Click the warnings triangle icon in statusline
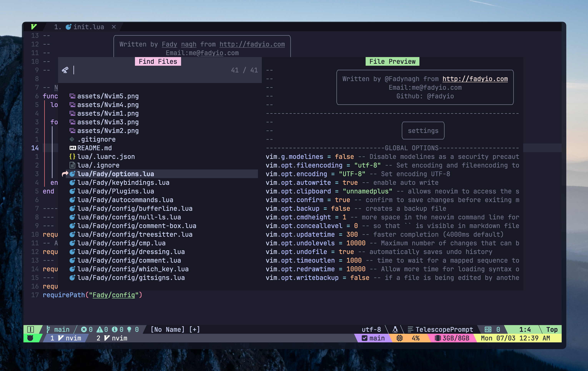588x371 pixels. pos(100,330)
